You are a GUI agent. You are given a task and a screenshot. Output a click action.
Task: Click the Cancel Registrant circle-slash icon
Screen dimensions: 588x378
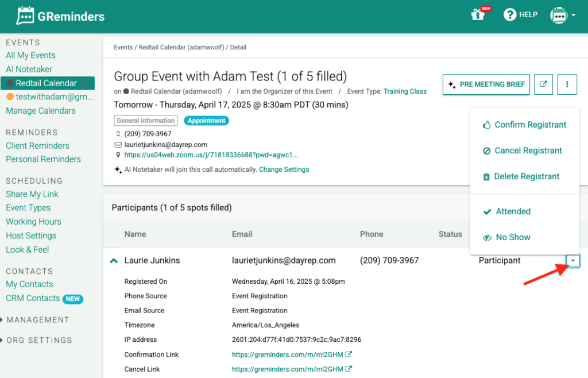click(x=487, y=151)
